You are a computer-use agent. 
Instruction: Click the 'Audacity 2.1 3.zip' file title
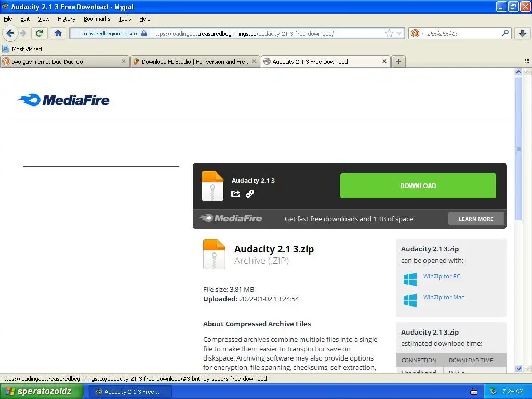[274, 249]
